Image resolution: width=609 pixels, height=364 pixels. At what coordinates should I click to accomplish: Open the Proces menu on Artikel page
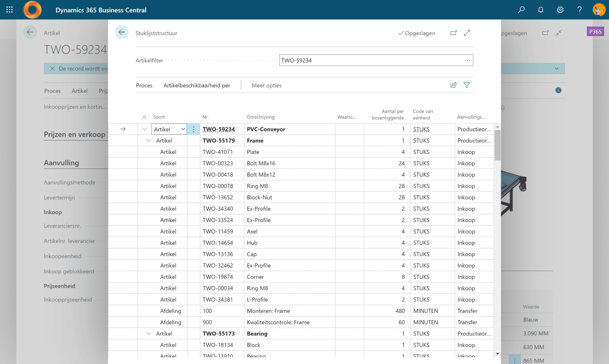[x=52, y=91]
